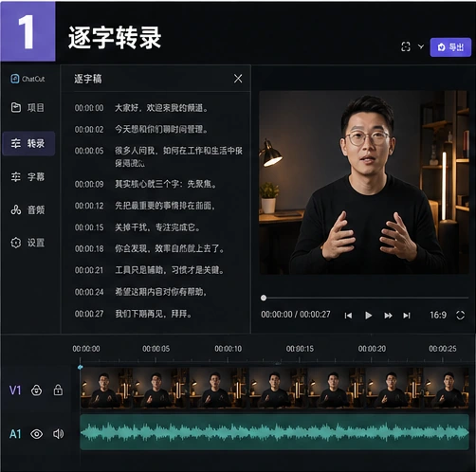Click timeline ruler at 00:00:15
Screen dimensions: 476x472
click(300, 349)
